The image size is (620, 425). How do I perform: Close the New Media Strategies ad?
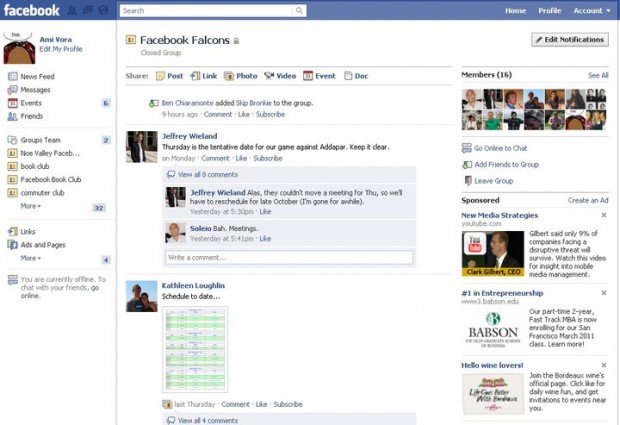[x=603, y=215]
